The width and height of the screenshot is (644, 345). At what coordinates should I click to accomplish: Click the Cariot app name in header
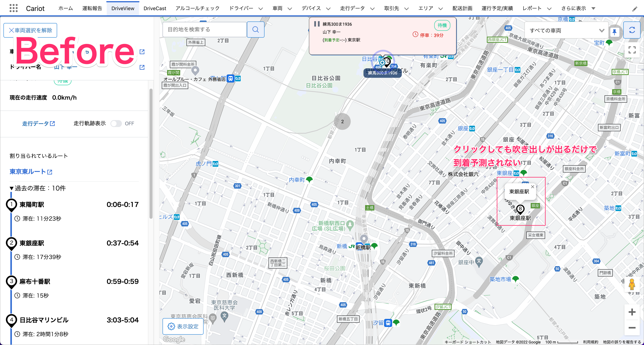coord(35,8)
